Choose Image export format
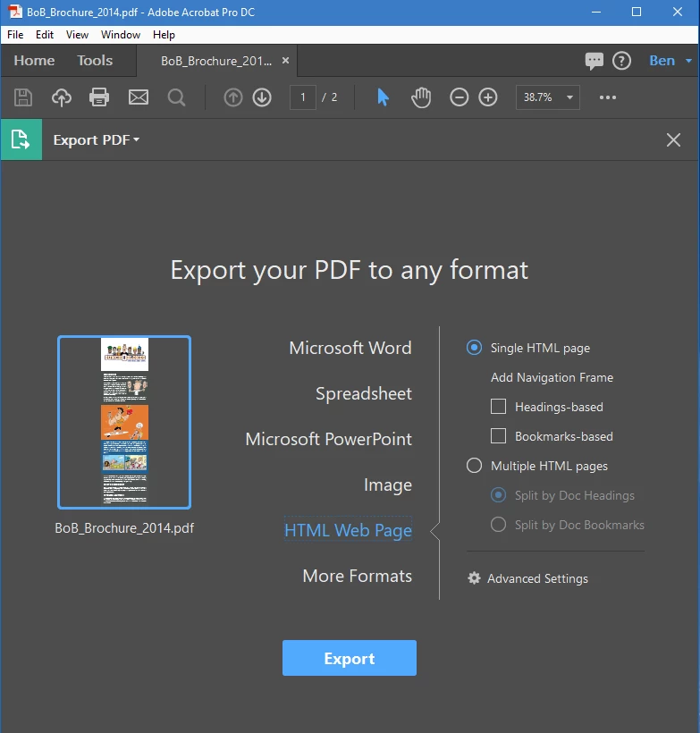 click(x=388, y=484)
